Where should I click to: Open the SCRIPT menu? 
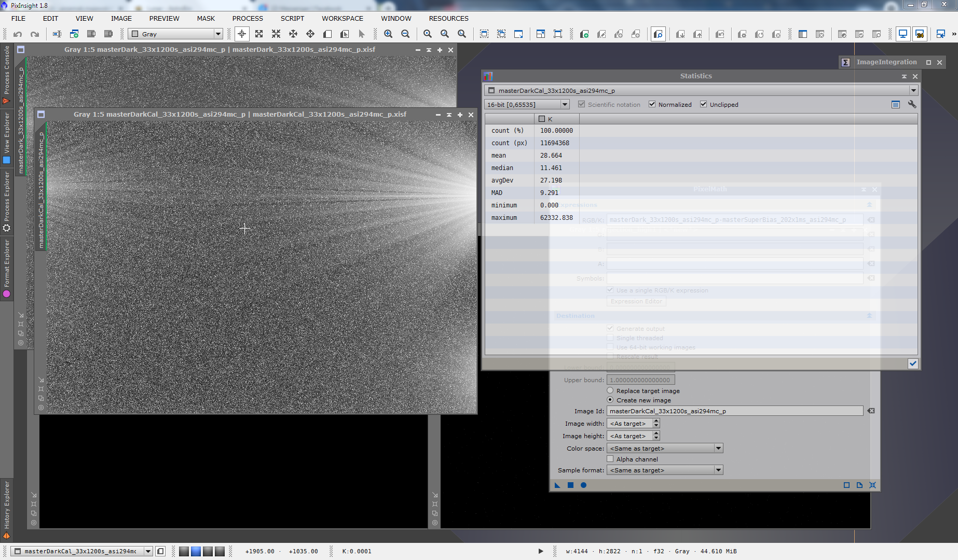292,18
